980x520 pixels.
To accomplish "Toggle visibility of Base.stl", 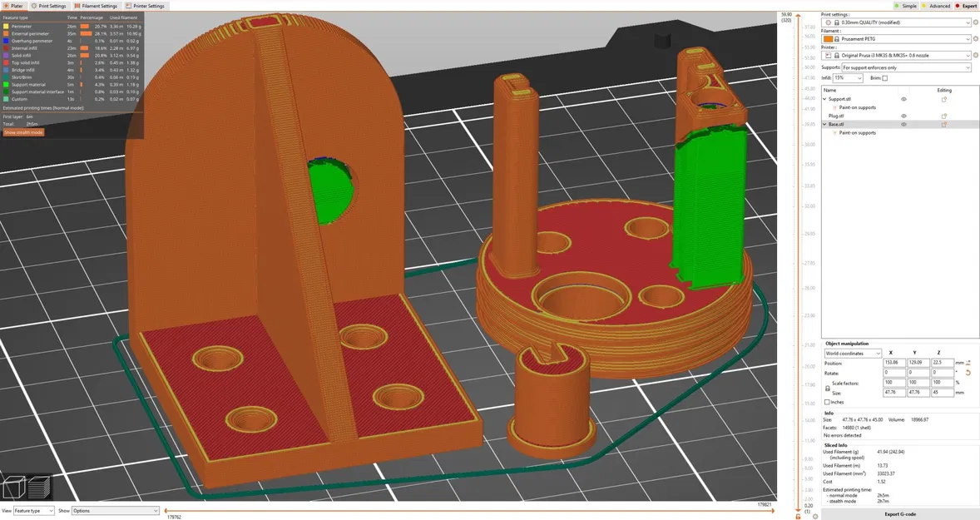I will [x=903, y=124].
